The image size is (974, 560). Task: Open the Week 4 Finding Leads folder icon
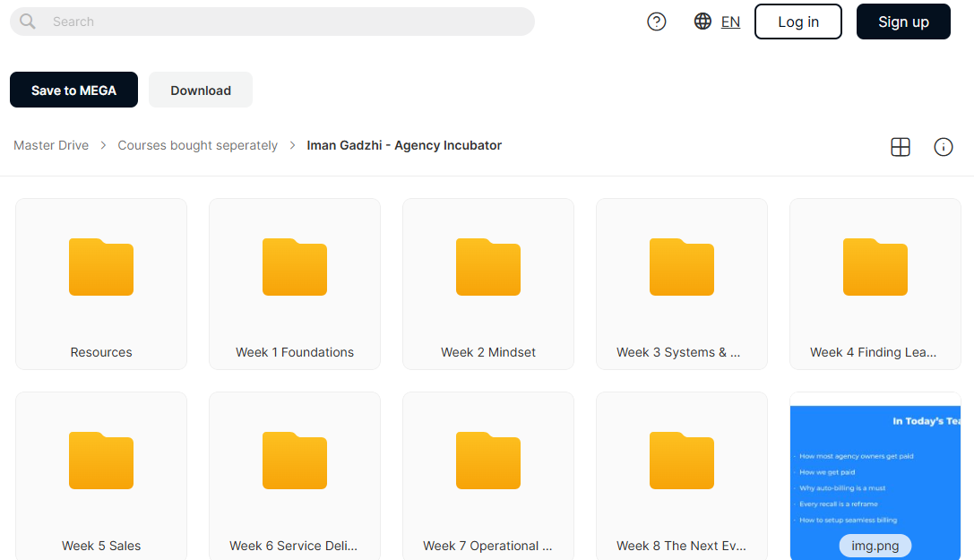(x=875, y=267)
